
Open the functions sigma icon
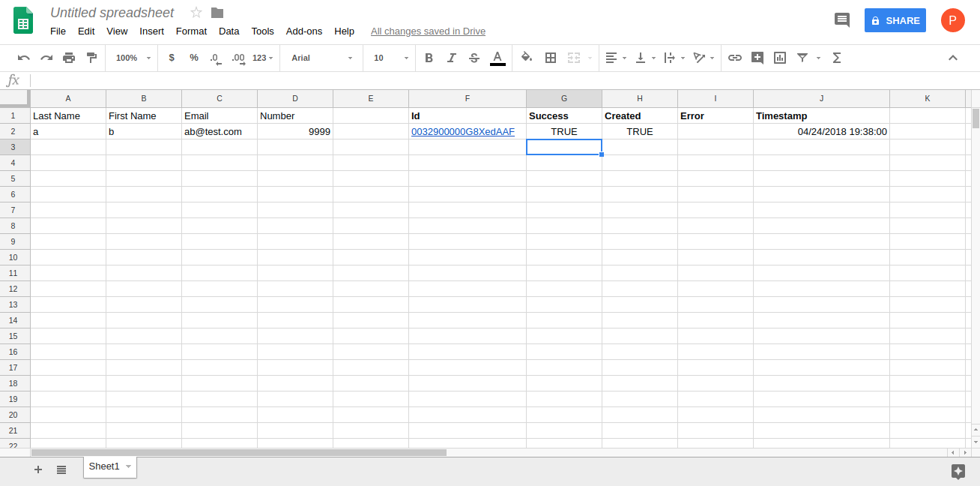pos(837,58)
